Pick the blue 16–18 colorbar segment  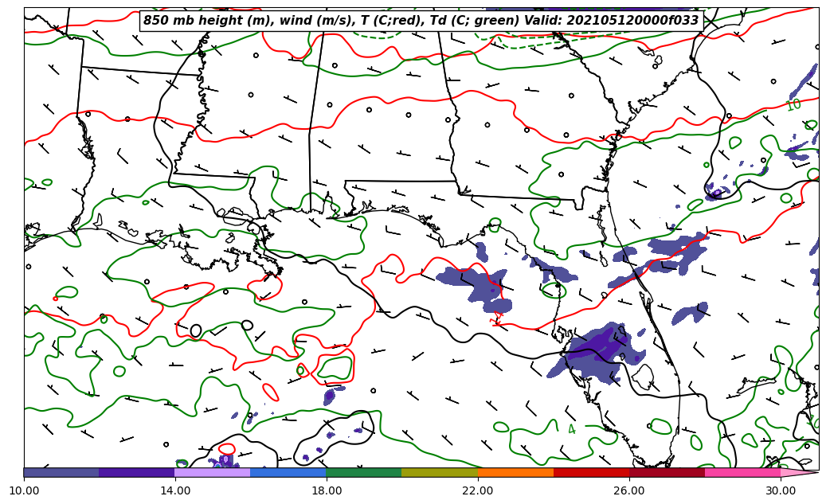[288, 472]
